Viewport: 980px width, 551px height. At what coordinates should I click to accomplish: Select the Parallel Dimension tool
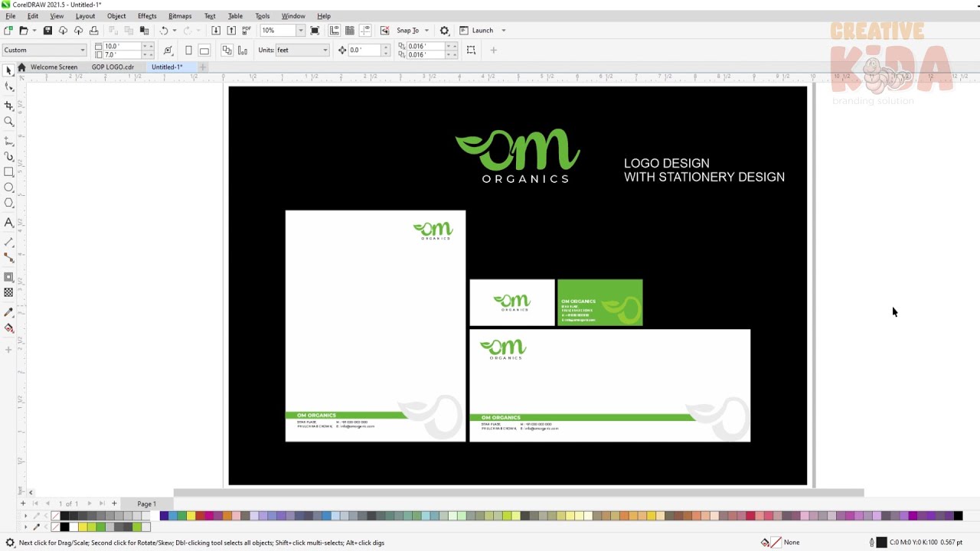[8, 242]
